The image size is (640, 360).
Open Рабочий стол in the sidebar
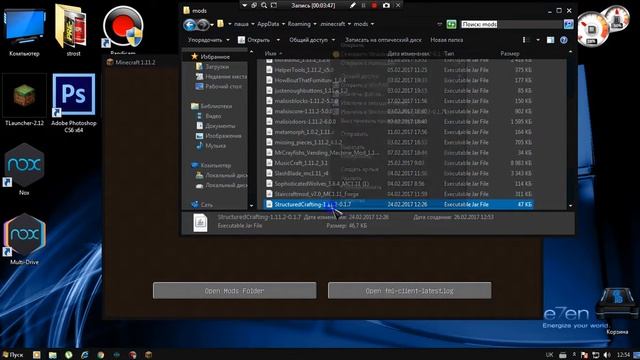click(x=223, y=87)
